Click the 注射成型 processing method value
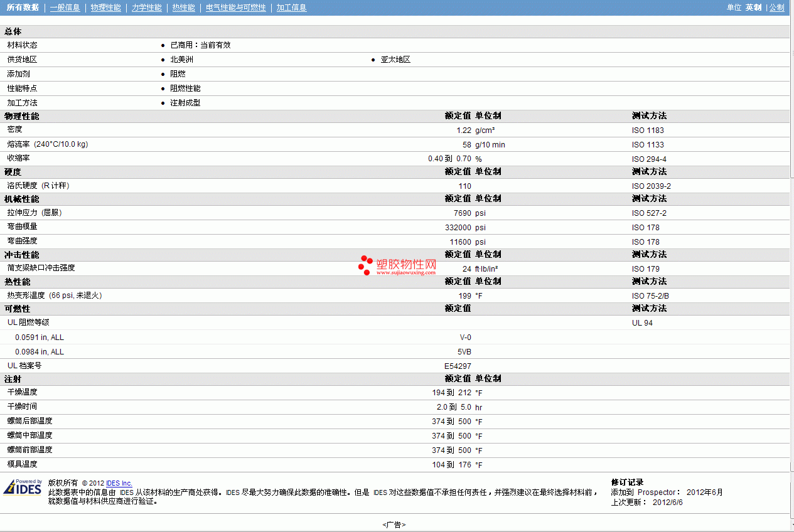Screen dimensions: 794x532 tap(185, 103)
